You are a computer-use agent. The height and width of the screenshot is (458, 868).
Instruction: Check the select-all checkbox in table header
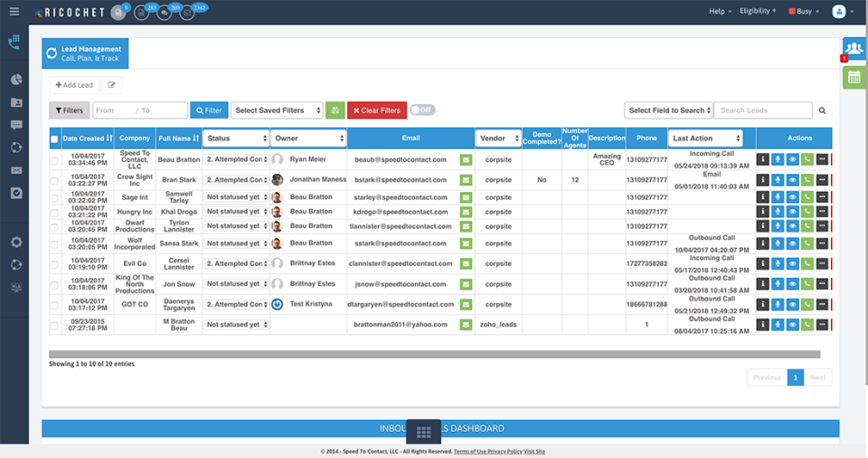(x=54, y=138)
